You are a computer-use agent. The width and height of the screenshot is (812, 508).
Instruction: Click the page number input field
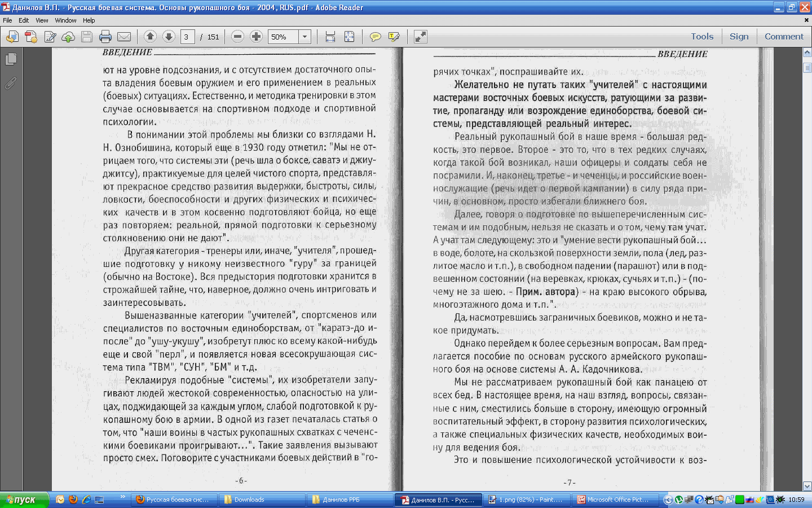pyautogui.click(x=187, y=37)
